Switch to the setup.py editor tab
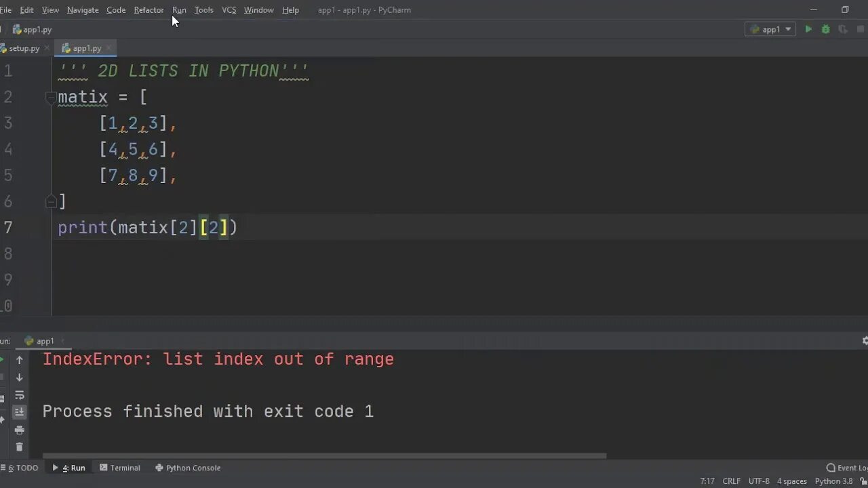The height and width of the screenshot is (488, 868). [24, 48]
